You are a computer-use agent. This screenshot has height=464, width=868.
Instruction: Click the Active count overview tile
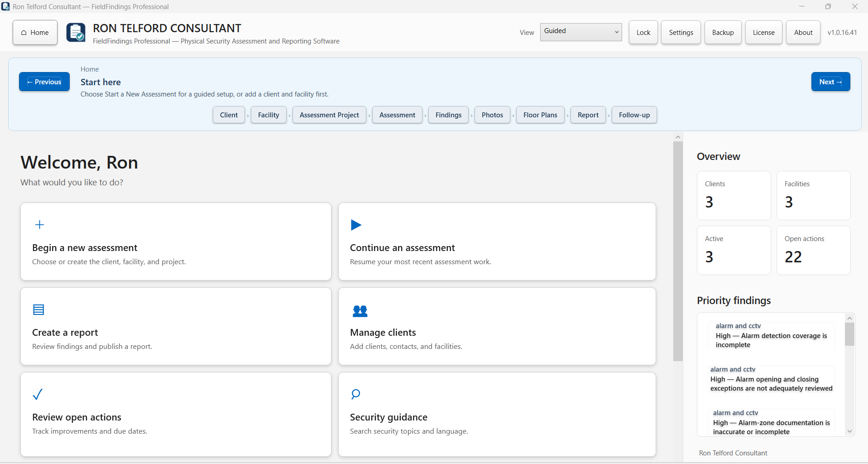pyautogui.click(x=734, y=250)
